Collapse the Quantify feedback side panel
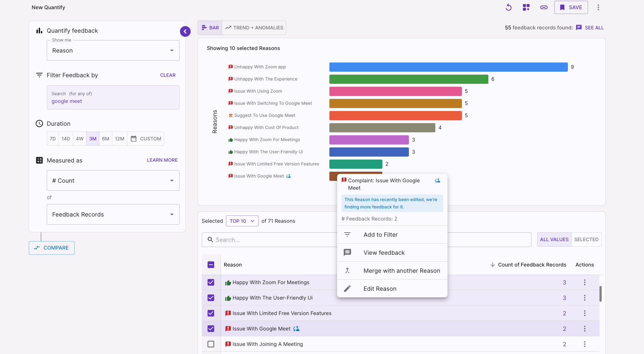Image resolution: width=644 pixels, height=354 pixels. coord(185,32)
